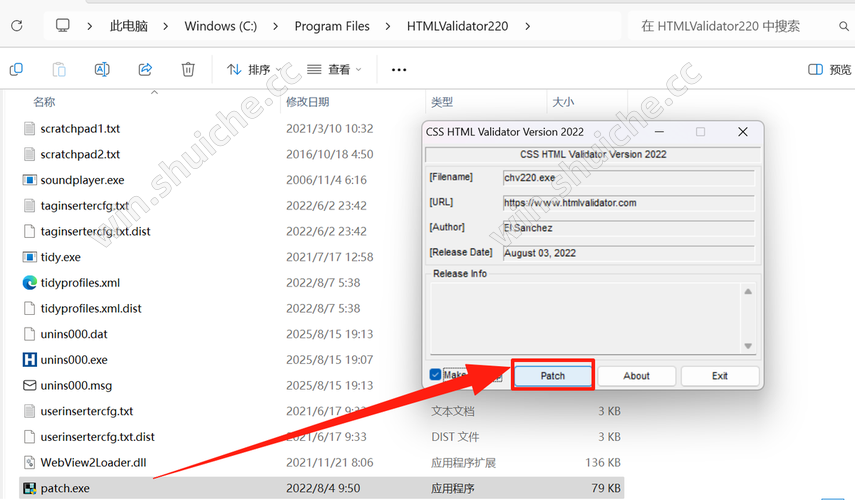855x500 pixels.
Task: Click the This PC monitor icon in address bar
Action: click(63, 25)
